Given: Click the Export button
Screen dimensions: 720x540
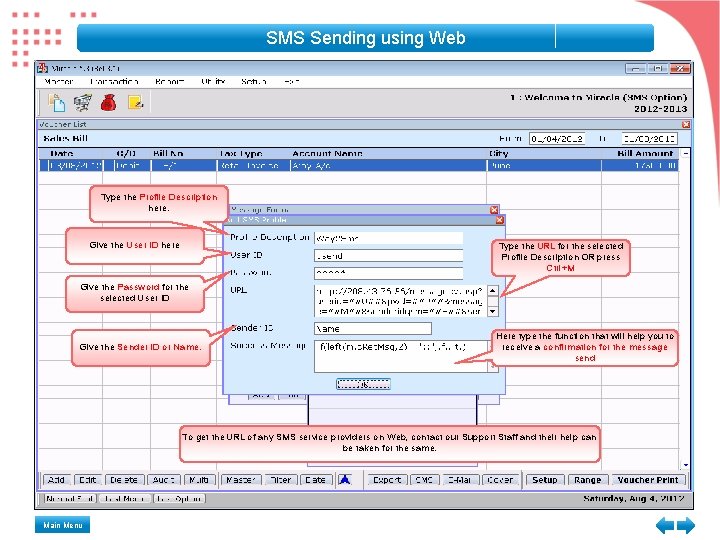Looking at the screenshot, I should [387, 480].
